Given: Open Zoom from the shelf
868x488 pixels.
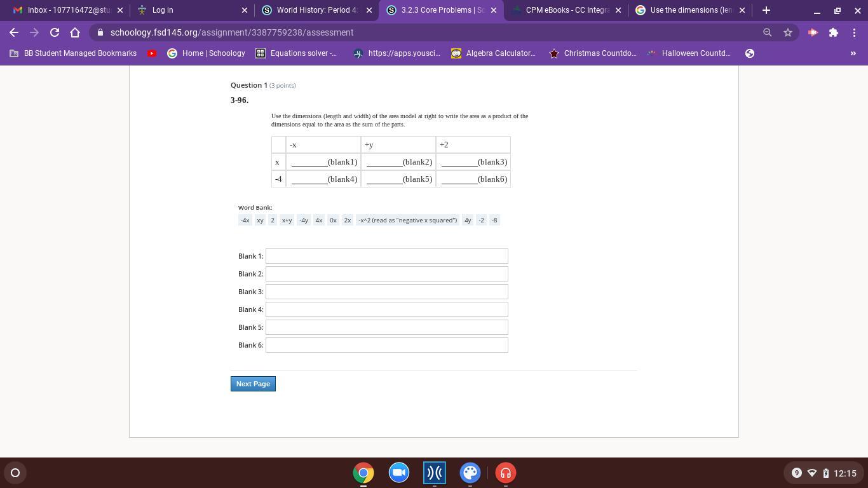Looking at the screenshot, I should coord(399,473).
